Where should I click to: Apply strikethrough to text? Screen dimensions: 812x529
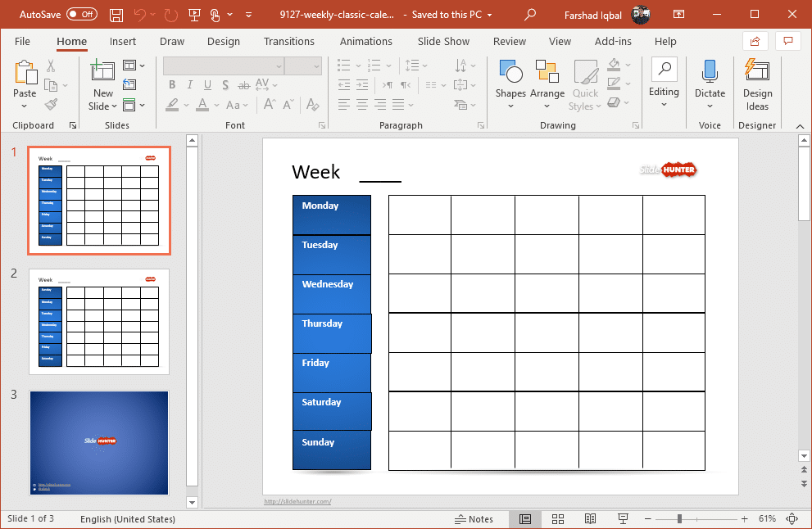pyautogui.click(x=243, y=84)
